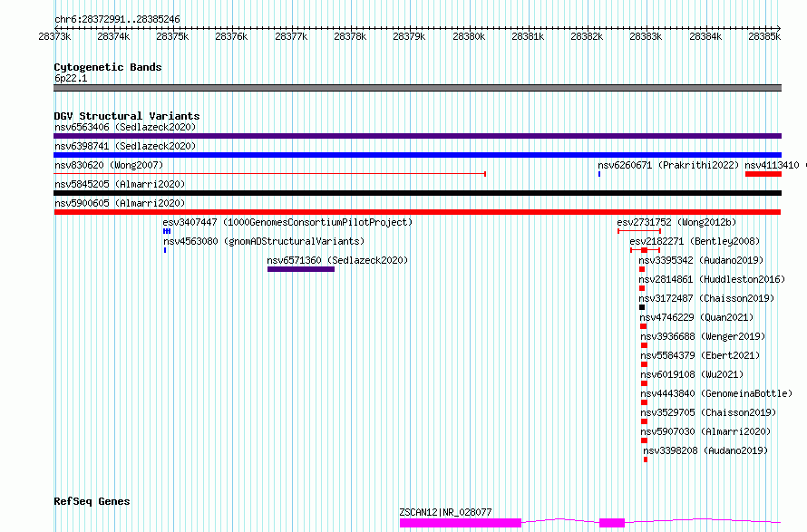807x532 pixels.
Task: Click the large magenta ZSCAN12 exon block
Action: (x=461, y=523)
